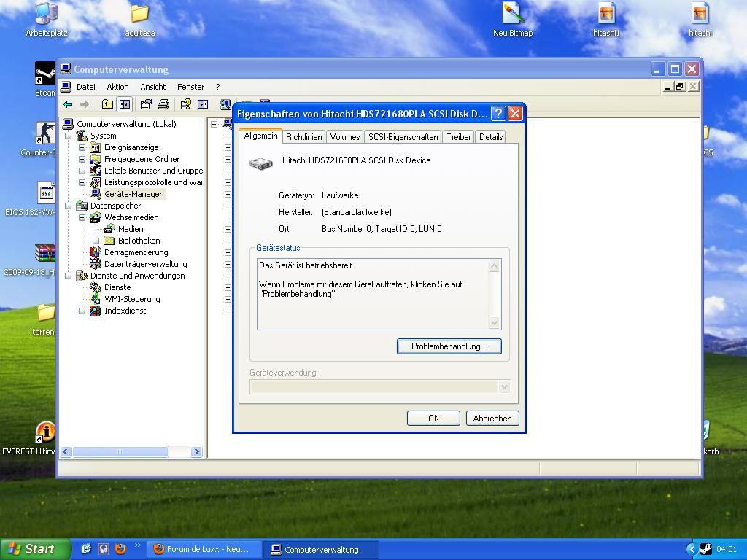Click OK in properties dialog

click(433, 418)
